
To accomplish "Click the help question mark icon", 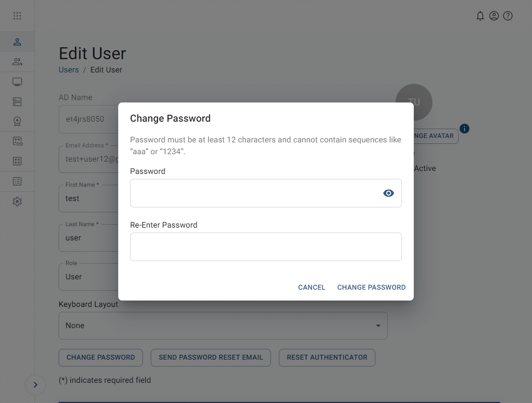I will click(x=508, y=16).
